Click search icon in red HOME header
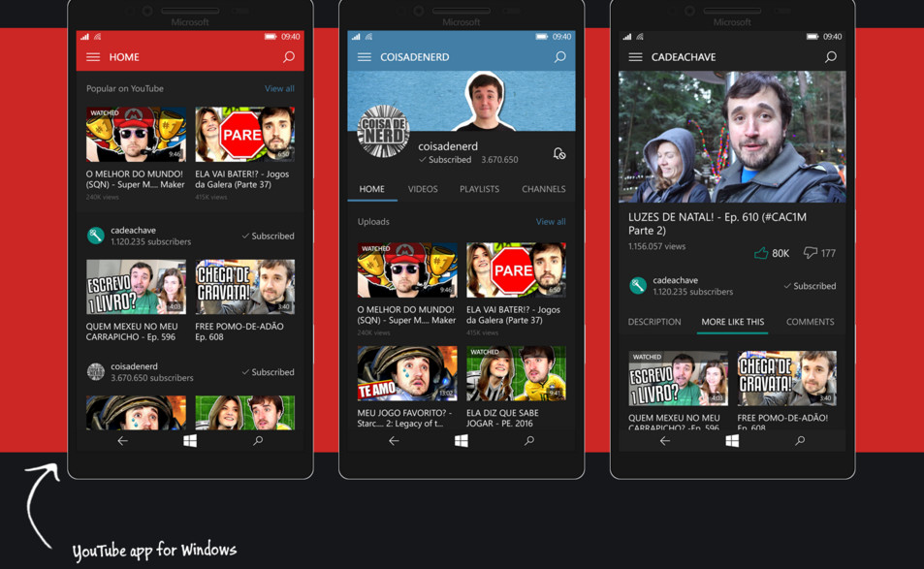Viewport: 924px width, 569px height. click(288, 57)
